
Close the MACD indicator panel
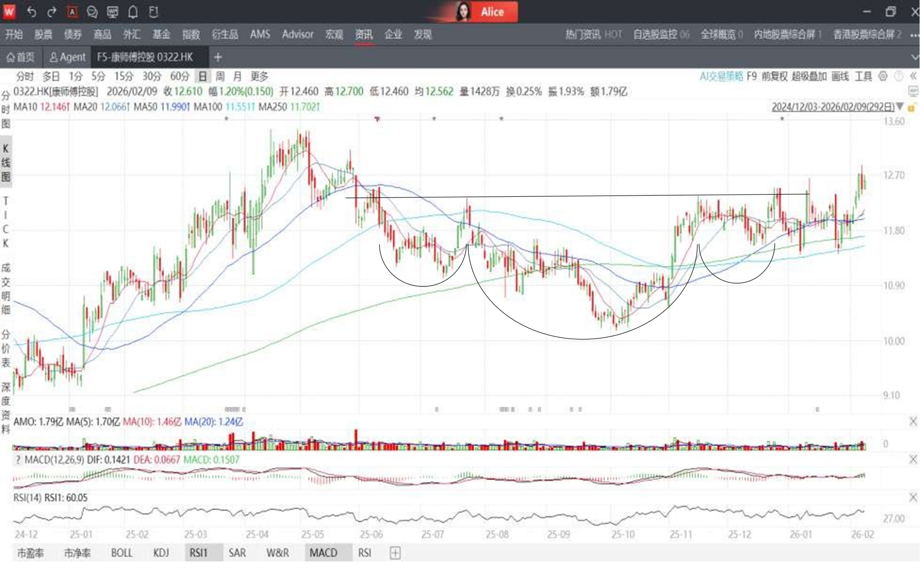(x=913, y=459)
